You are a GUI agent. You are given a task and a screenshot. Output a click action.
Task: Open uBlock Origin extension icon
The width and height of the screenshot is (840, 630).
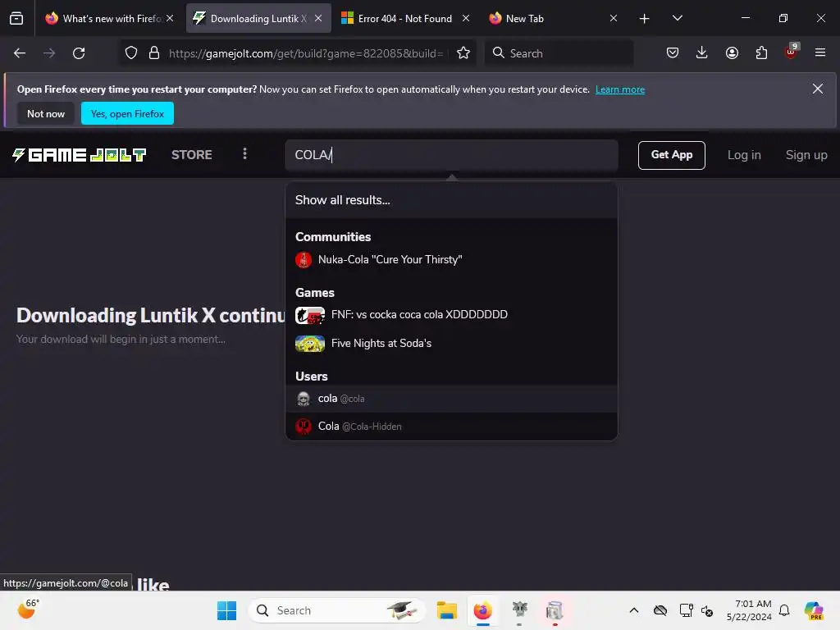click(x=791, y=52)
